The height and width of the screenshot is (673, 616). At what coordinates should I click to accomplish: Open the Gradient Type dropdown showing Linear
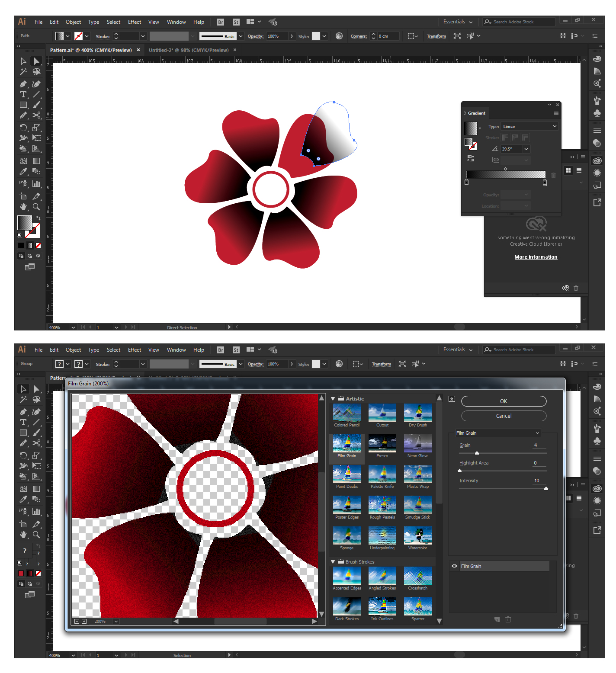(529, 126)
